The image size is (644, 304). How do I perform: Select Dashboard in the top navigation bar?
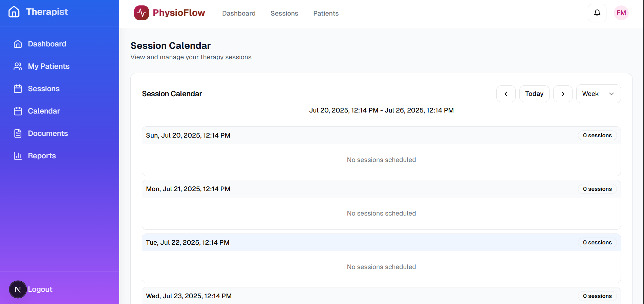pyautogui.click(x=239, y=13)
